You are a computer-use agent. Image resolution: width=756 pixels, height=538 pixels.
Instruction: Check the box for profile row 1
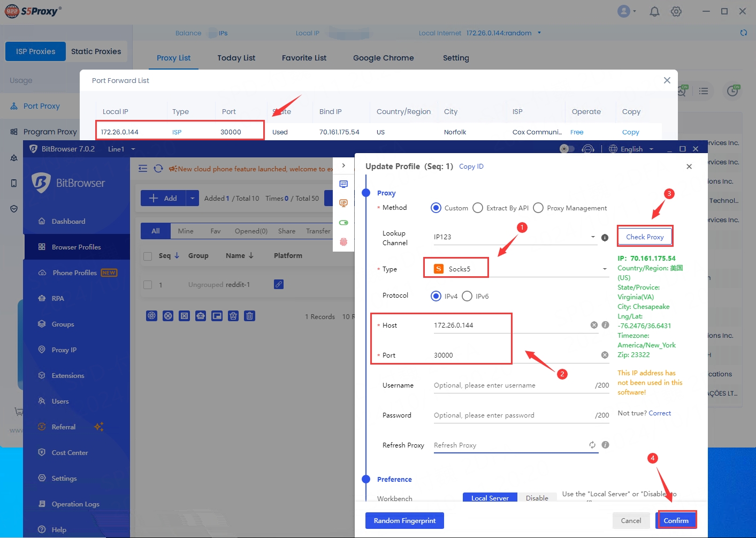148,285
